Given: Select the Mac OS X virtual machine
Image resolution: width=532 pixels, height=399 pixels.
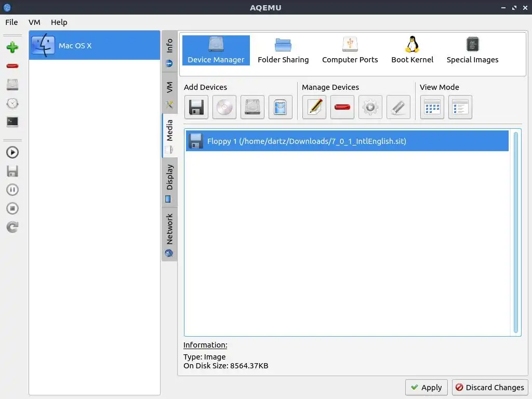Looking at the screenshot, I should 95,45.
